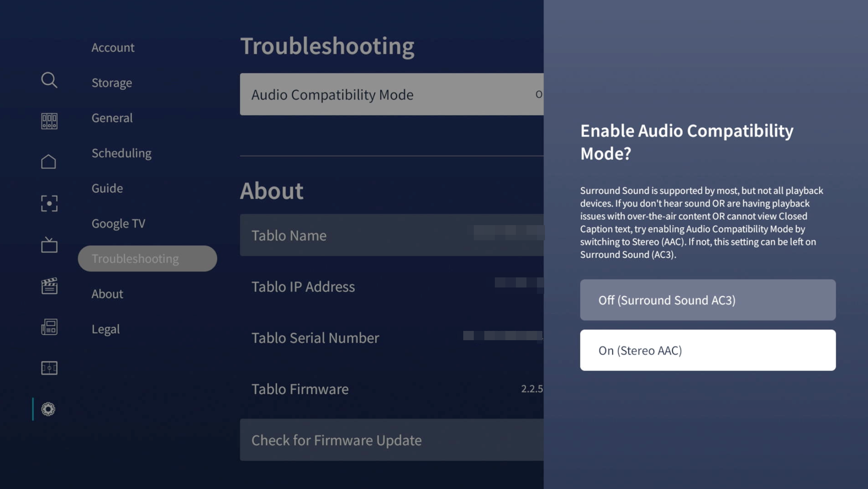Open the Search icon in sidebar
868x489 pixels.
[49, 80]
